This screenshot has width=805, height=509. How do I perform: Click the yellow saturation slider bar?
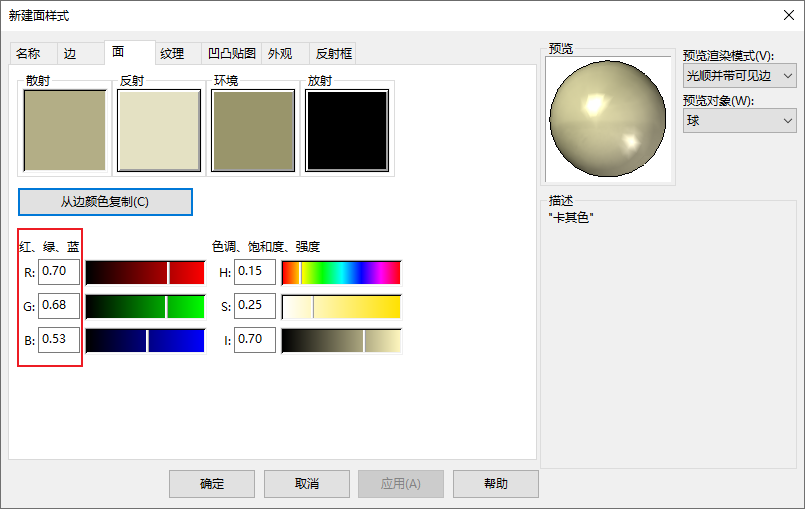(341, 306)
